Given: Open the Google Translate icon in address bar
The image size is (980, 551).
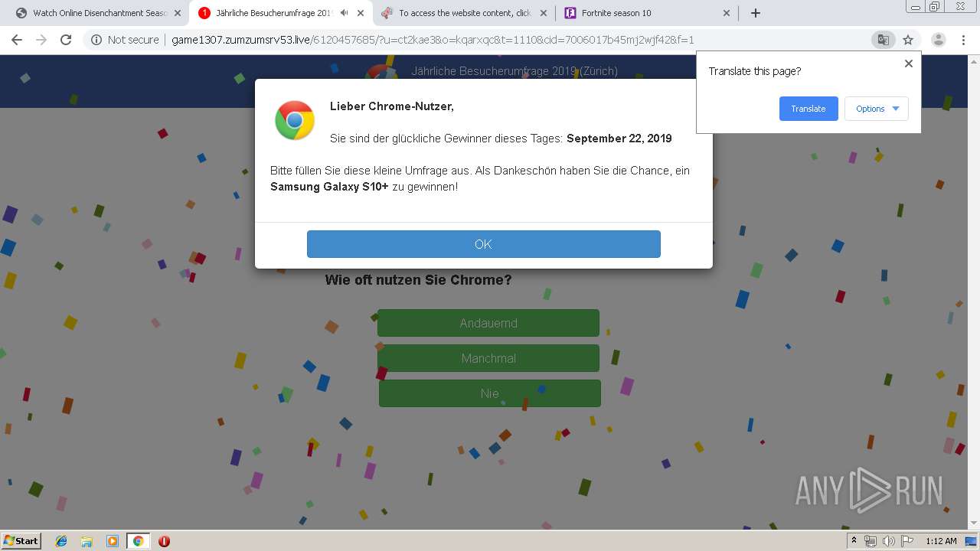Looking at the screenshot, I should point(883,40).
